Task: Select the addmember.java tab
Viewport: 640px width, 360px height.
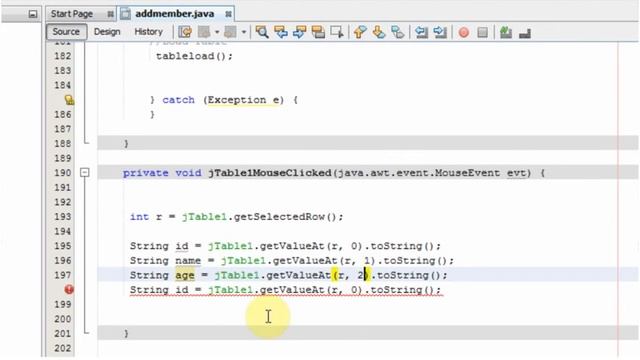Action: click(x=175, y=14)
